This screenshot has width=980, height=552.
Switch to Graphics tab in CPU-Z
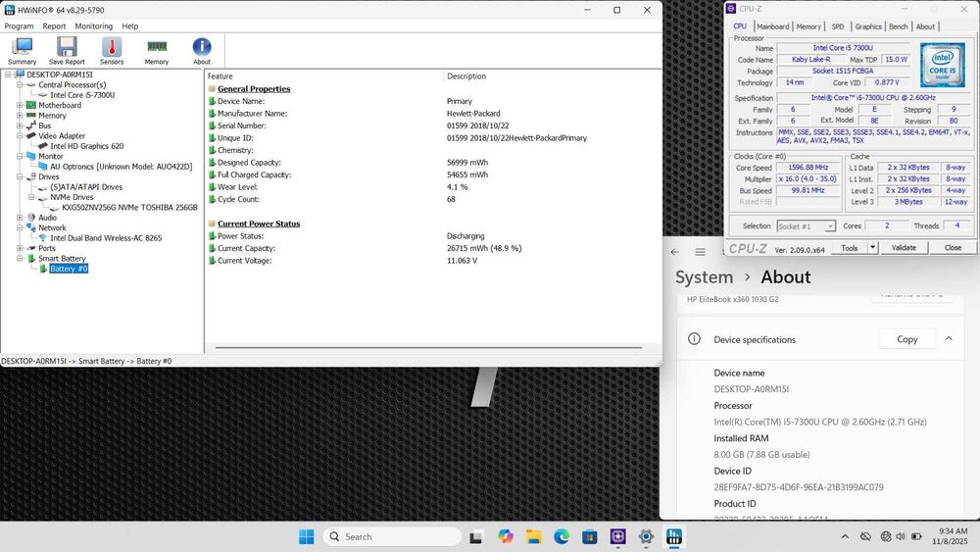[867, 26]
